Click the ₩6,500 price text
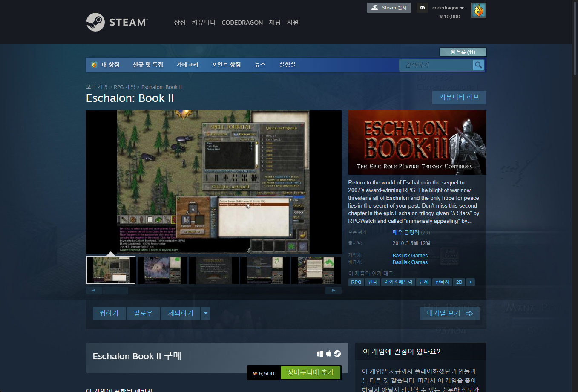Screen dimensions: 578x392 tap(264, 373)
